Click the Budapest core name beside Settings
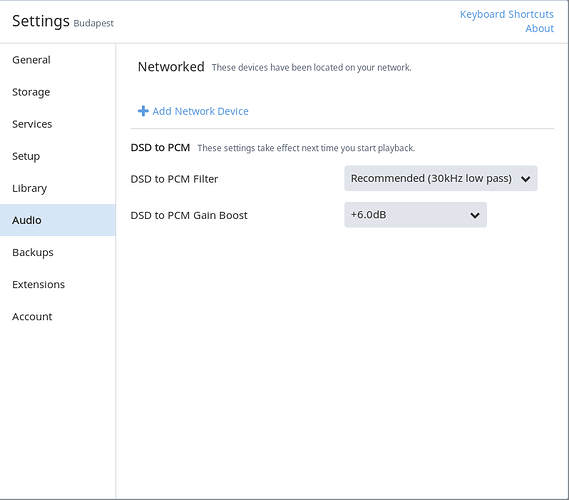The image size is (569, 500). coord(94,23)
